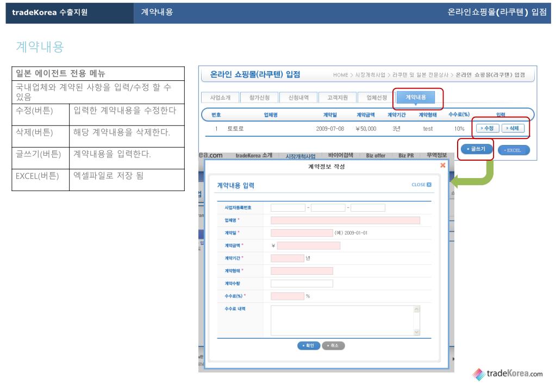
Task: Click 시장개척사업 in the breadcrumb
Action: (x=370, y=75)
